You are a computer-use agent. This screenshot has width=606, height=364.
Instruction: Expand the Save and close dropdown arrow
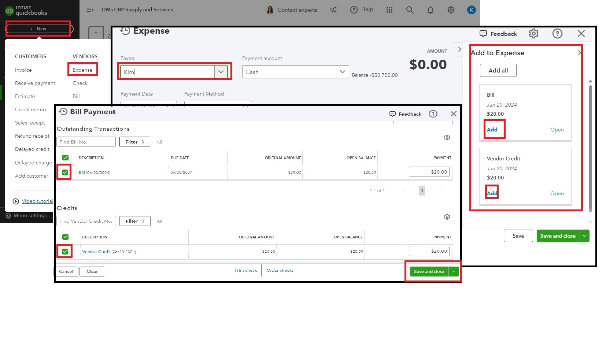(454, 271)
